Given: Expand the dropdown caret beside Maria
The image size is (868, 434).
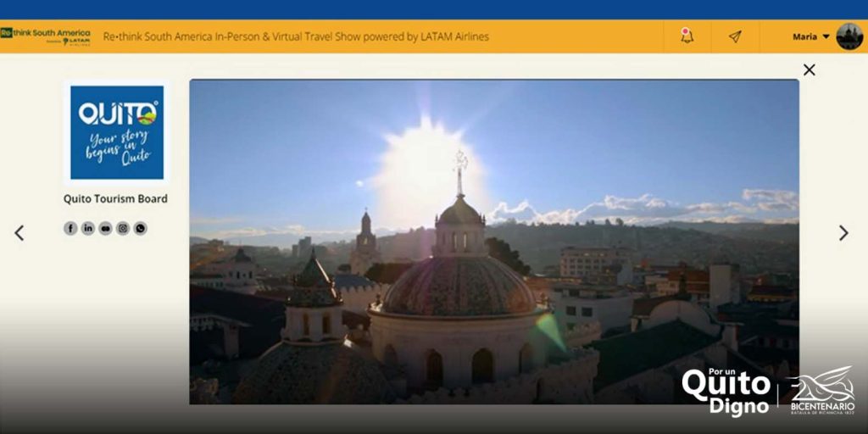Looking at the screenshot, I should tap(826, 36).
